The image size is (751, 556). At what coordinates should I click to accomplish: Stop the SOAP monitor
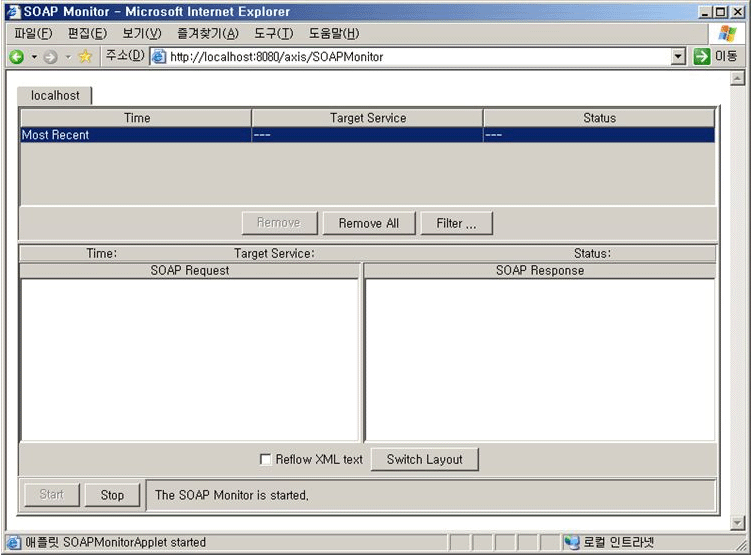click(x=112, y=495)
